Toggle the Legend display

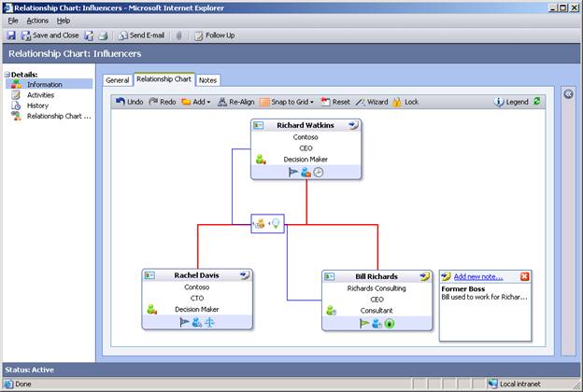(511, 102)
